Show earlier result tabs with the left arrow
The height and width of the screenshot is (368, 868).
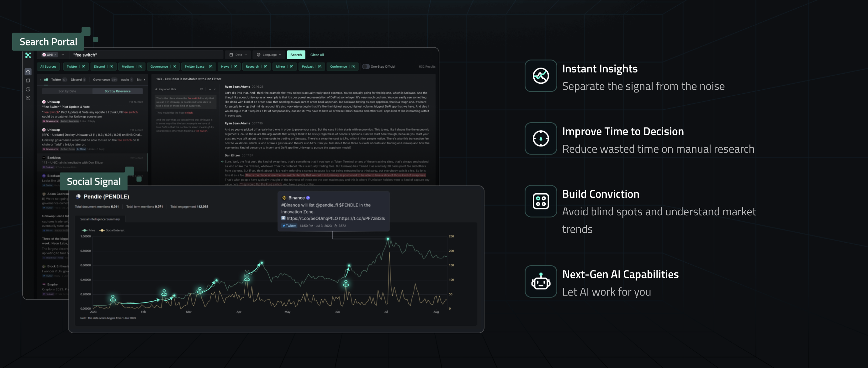40,80
